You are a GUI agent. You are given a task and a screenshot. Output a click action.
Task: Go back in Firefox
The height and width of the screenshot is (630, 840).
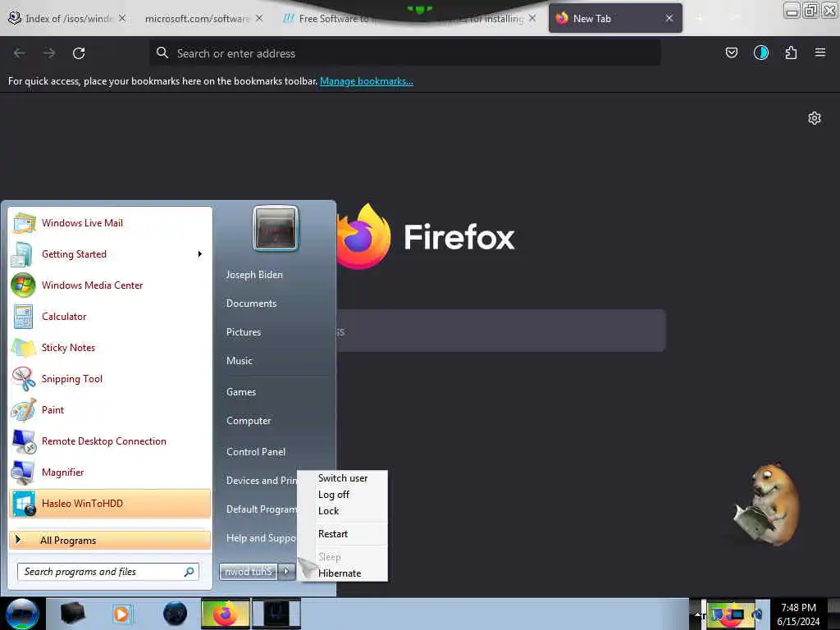[x=20, y=53]
